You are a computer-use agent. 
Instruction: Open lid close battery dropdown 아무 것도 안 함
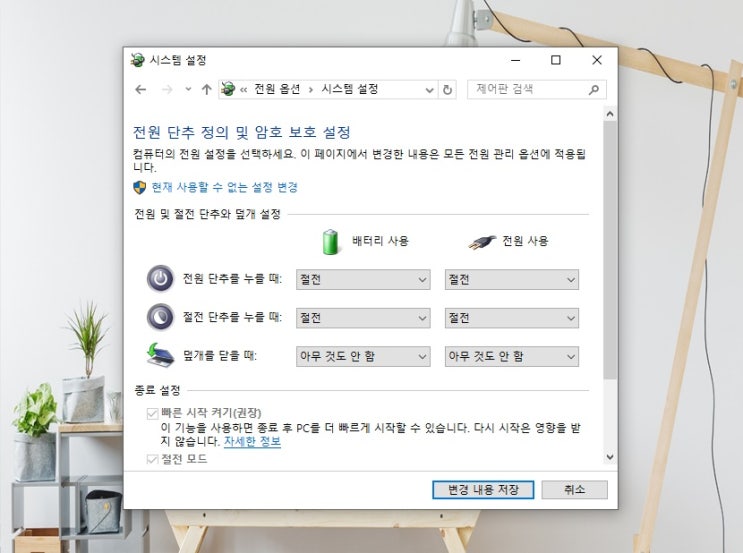click(363, 356)
